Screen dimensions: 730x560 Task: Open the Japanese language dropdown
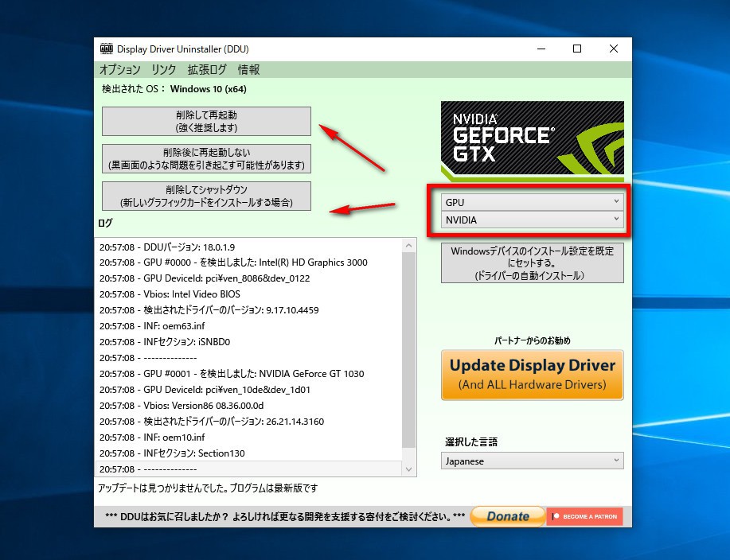coord(532,461)
